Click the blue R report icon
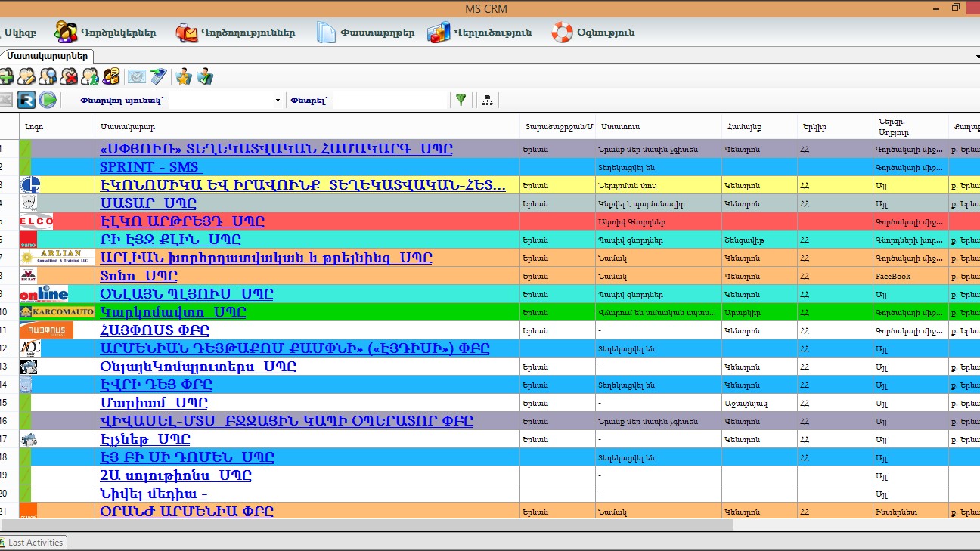This screenshot has height=551, width=980. [x=26, y=100]
